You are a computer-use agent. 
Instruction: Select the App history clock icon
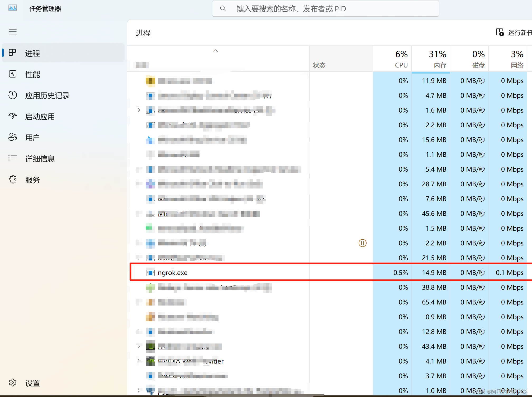(13, 95)
